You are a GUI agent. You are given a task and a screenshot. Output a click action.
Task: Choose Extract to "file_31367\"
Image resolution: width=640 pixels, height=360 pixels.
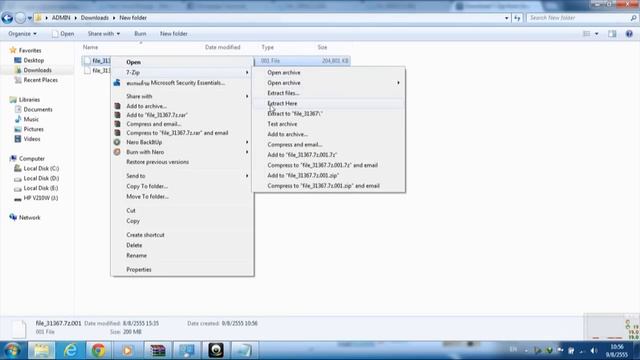coord(329,113)
